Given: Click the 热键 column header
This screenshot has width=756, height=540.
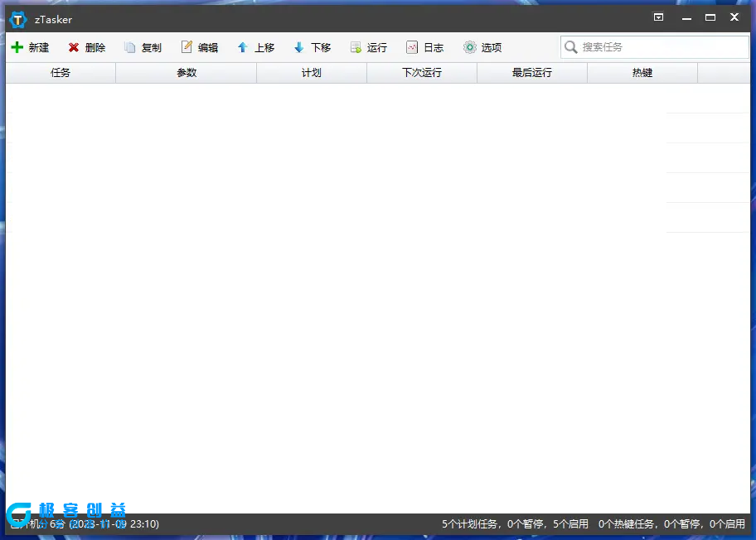Looking at the screenshot, I should 642,73.
